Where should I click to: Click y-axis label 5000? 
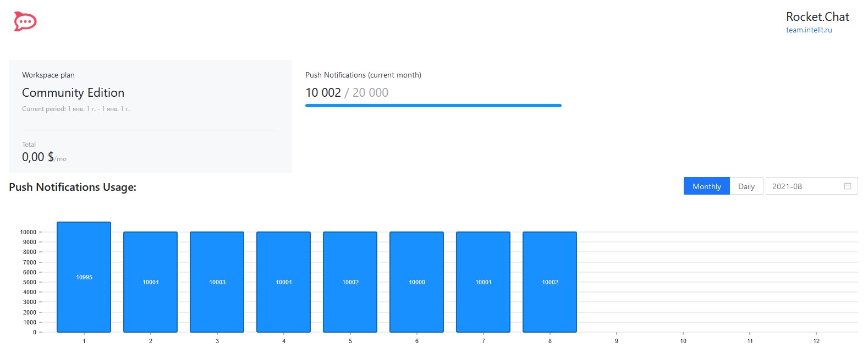[x=30, y=282]
